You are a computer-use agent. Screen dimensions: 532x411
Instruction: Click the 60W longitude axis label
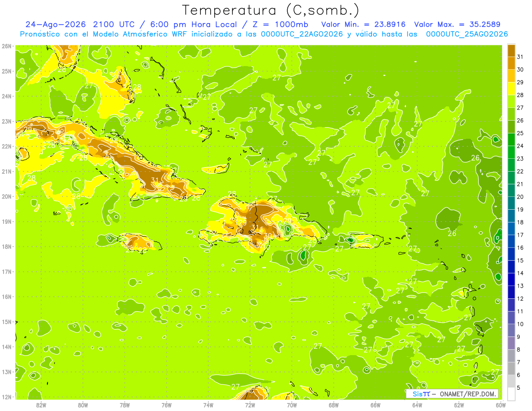(x=501, y=405)
